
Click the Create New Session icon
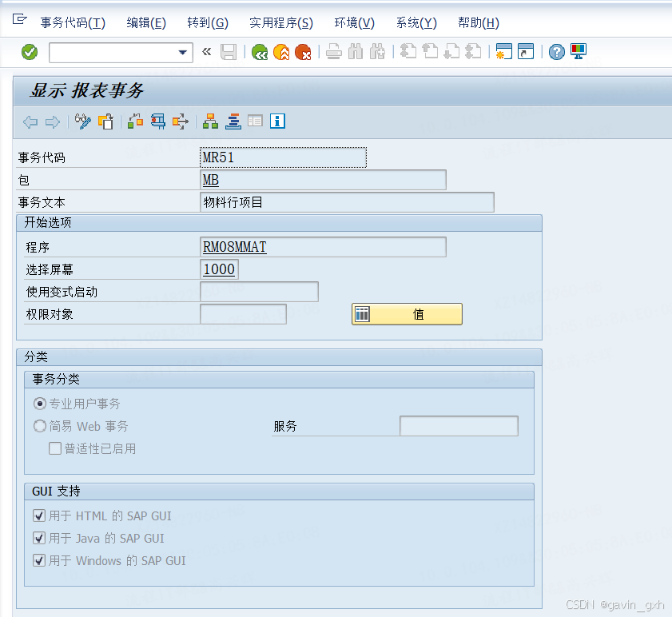[x=504, y=52]
